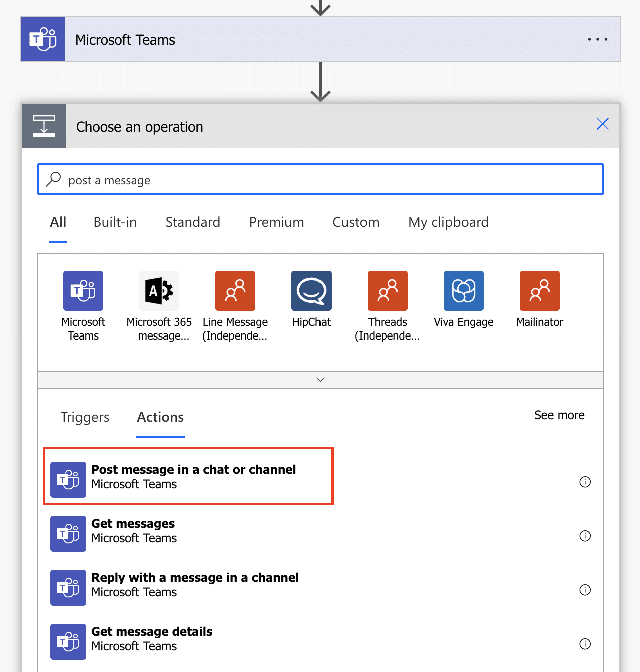
Task: Open the Triggers tab
Action: [85, 417]
